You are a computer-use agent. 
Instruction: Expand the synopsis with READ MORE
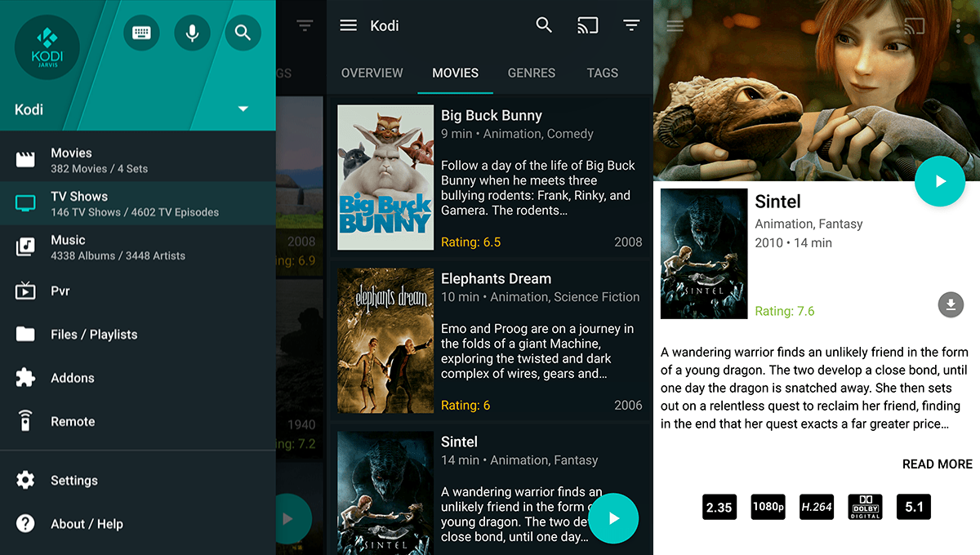pos(937,464)
